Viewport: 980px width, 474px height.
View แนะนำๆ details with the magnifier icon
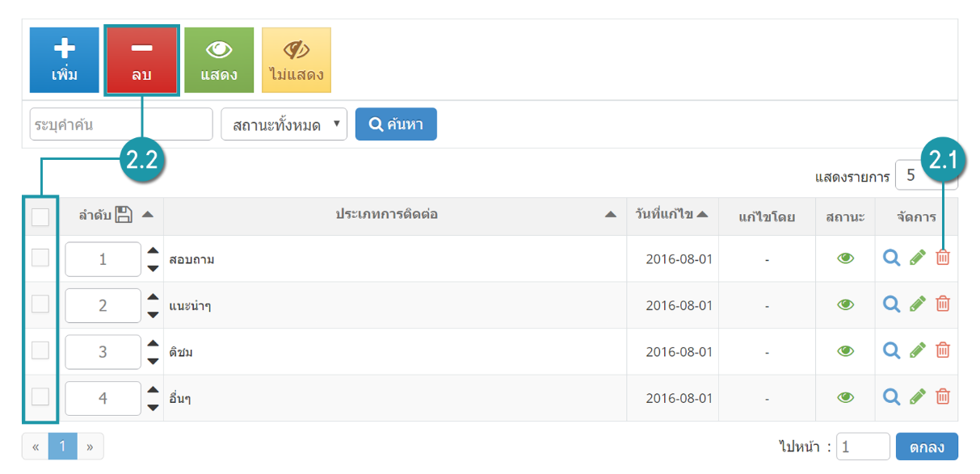click(x=891, y=304)
